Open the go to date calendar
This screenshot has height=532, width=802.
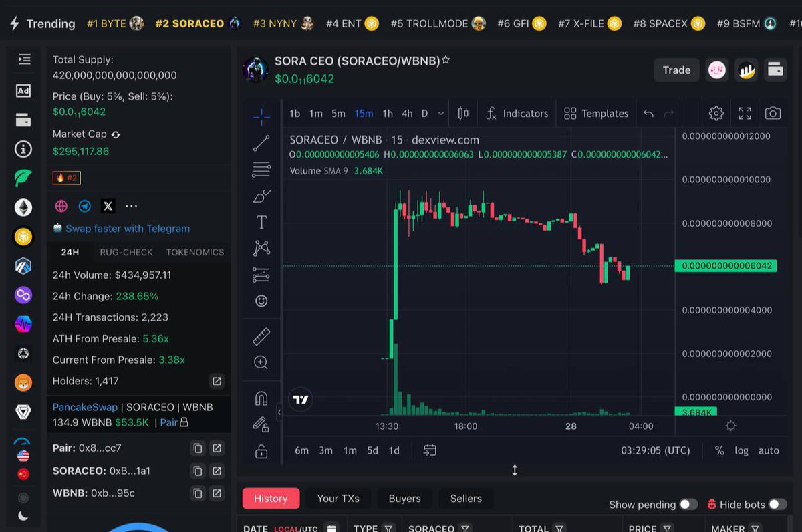click(430, 450)
